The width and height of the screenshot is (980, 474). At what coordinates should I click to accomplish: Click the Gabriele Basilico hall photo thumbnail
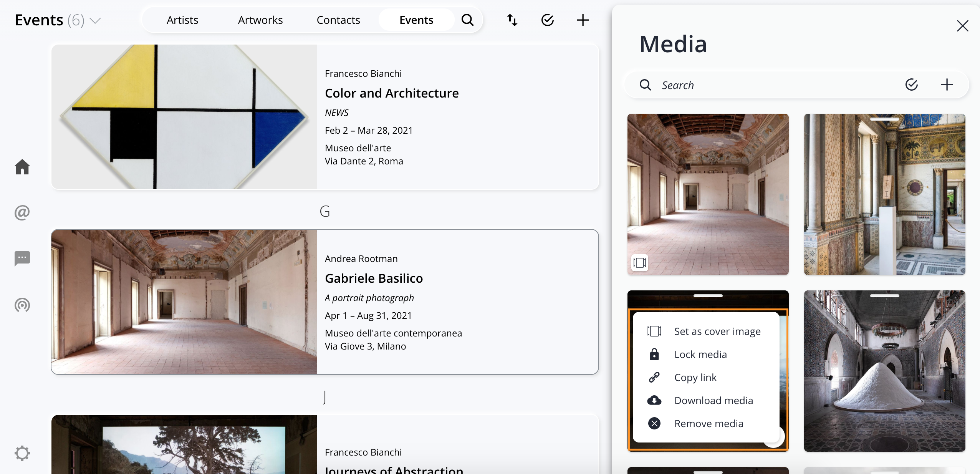click(x=184, y=302)
